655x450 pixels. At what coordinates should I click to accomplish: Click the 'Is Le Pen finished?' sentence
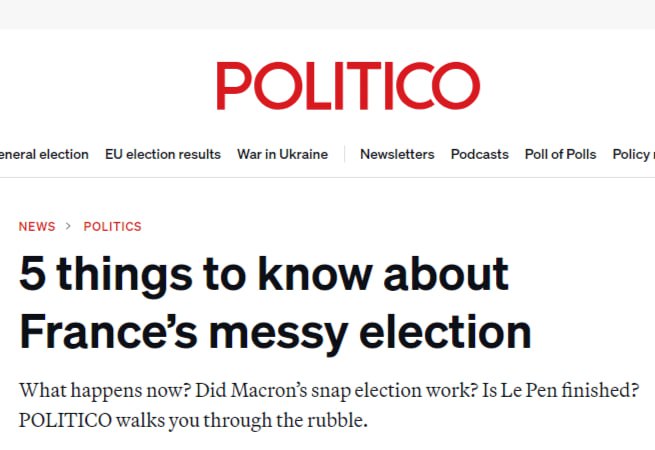(x=561, y=391)
